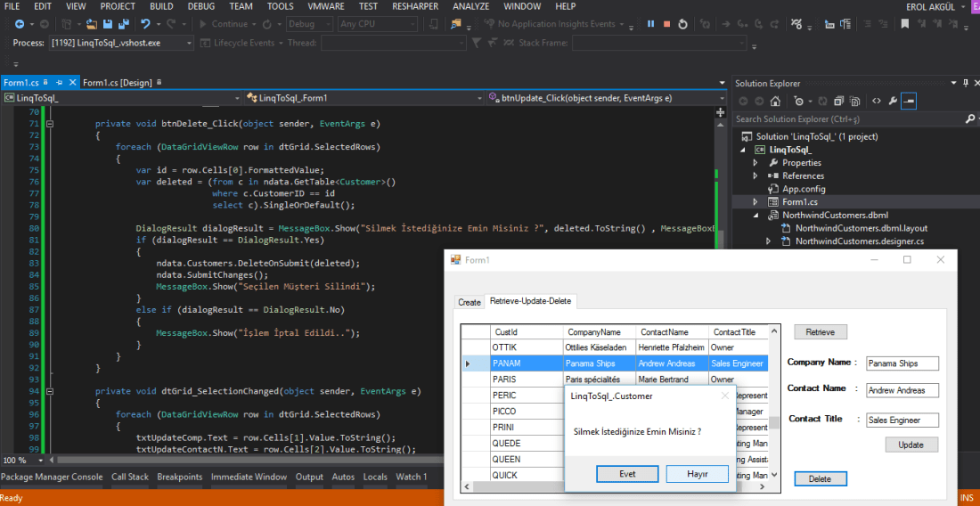Click the Stop Debugging red square icon
The width and height of the screenshot is (980, 506).
coord(668,24)
